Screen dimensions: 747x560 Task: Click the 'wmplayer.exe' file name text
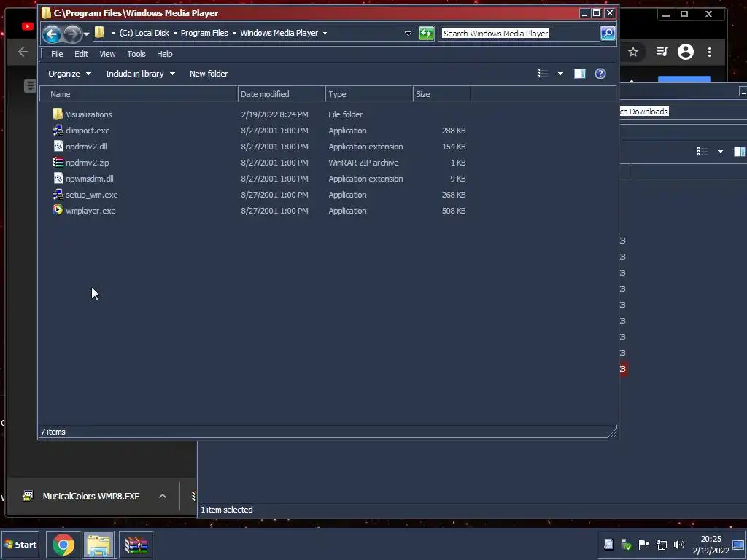tap(90, 211)
